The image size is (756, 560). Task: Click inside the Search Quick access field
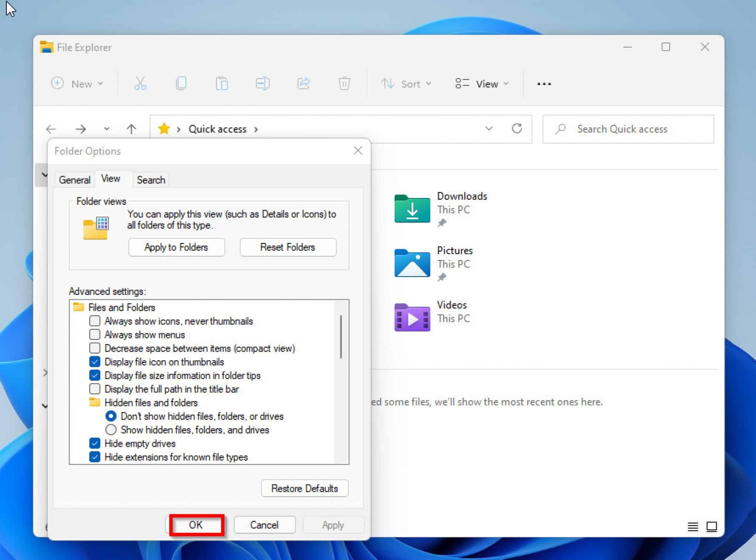pyautogui.click(x=628, y=129)
